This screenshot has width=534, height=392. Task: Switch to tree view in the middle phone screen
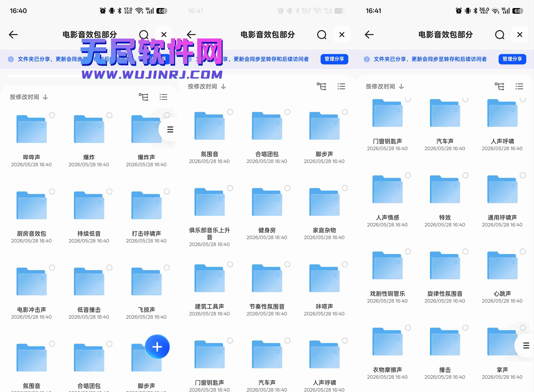tap(321, 86)
